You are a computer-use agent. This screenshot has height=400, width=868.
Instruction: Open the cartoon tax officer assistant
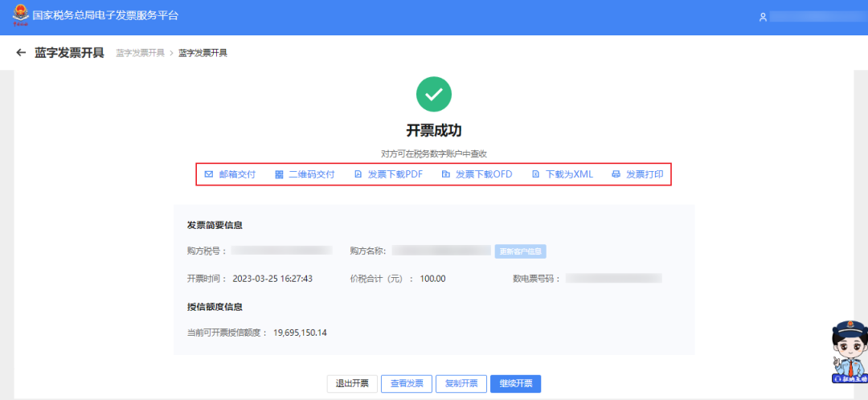click(849, 352)
